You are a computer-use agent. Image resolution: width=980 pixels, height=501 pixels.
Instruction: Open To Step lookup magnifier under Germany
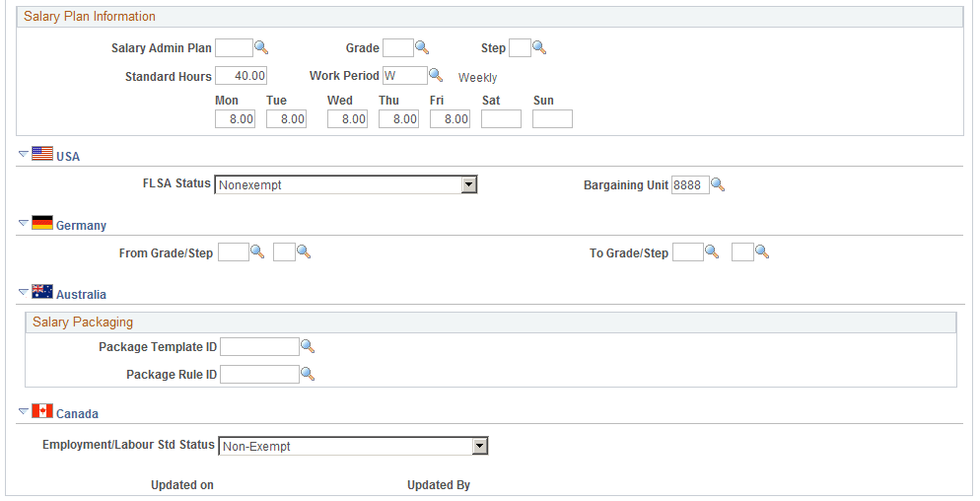click(x=762, y=252)
